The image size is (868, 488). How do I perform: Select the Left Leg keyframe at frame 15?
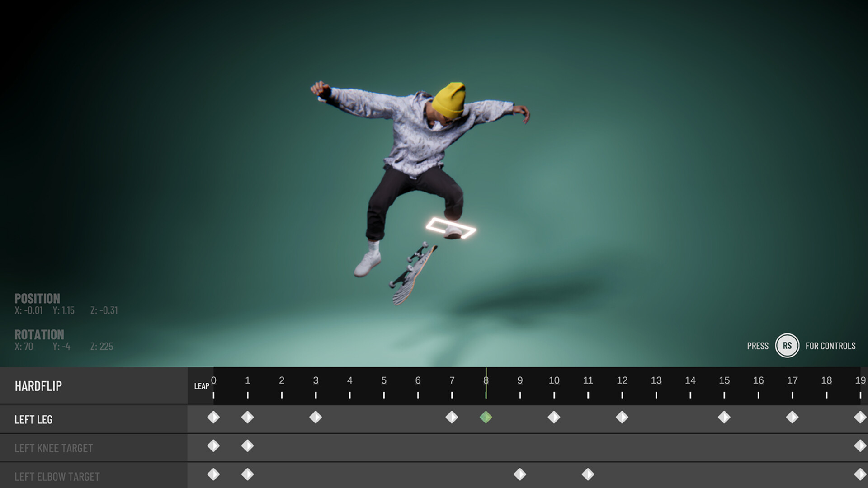click(x=725, y=418)
